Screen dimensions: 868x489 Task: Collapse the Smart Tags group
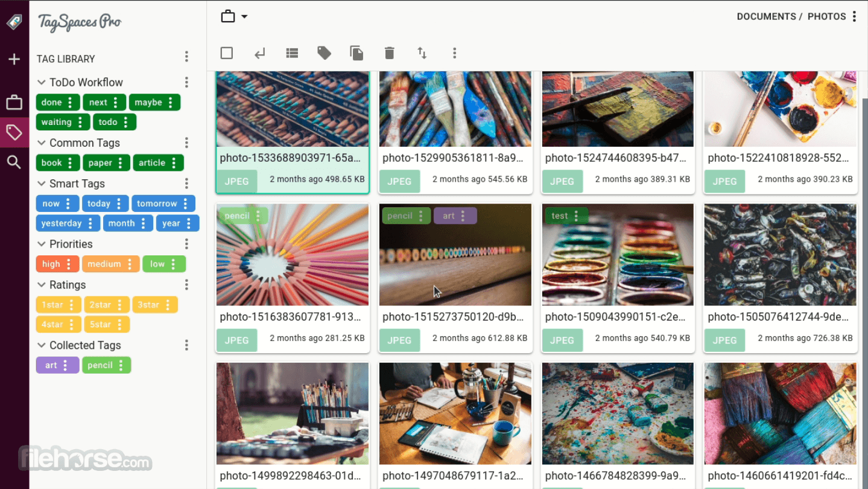point(42,184)
